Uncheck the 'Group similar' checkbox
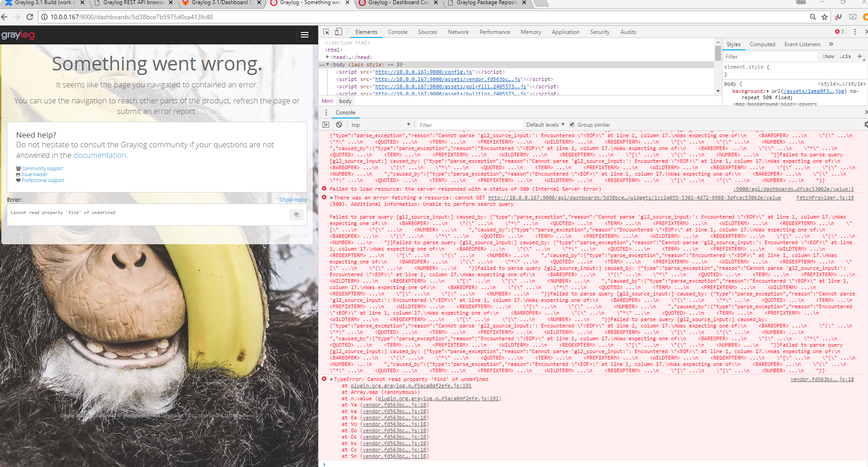 (572, 124)
